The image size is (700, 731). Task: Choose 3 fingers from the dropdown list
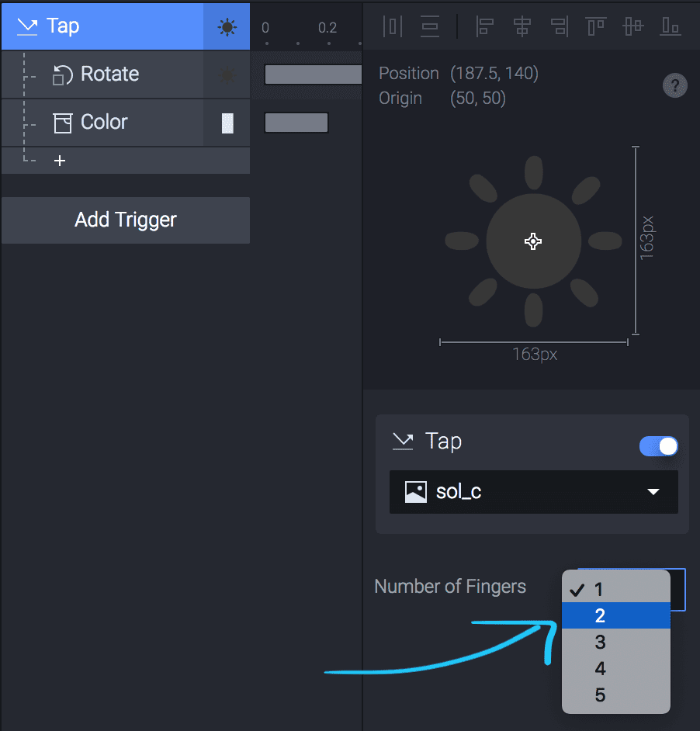pyautogui.click(x=615, y=642)
